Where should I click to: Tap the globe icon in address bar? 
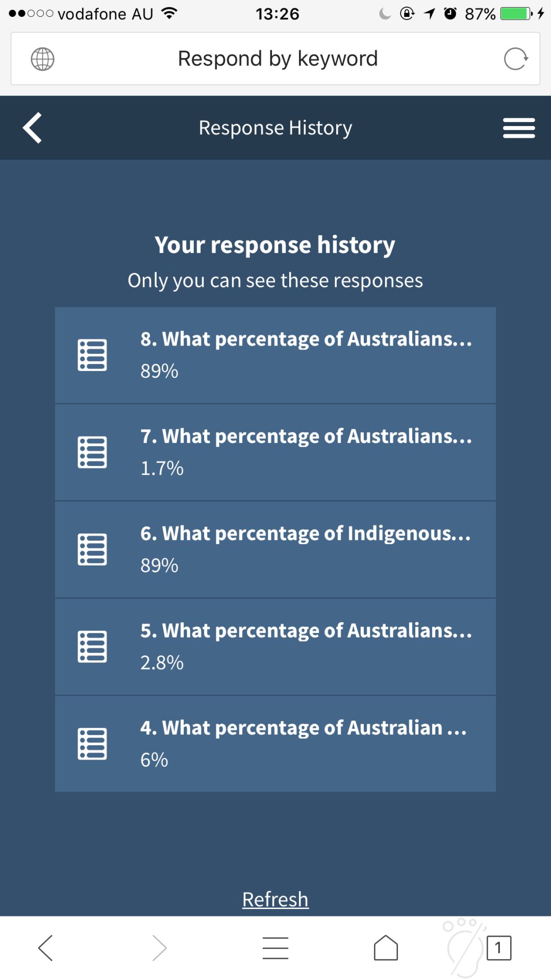(x=42, y=59)
